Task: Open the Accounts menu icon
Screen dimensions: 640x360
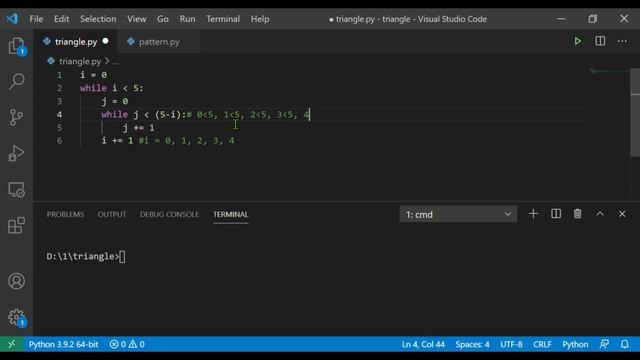Action: [x=16, y=281]
